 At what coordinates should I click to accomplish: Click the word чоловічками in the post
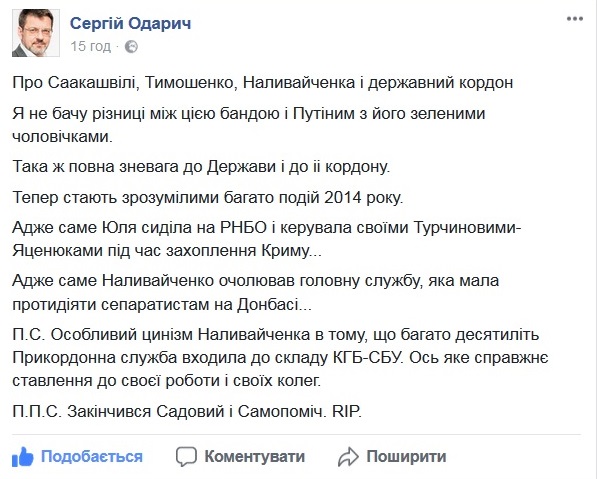(x=62, y=136)
